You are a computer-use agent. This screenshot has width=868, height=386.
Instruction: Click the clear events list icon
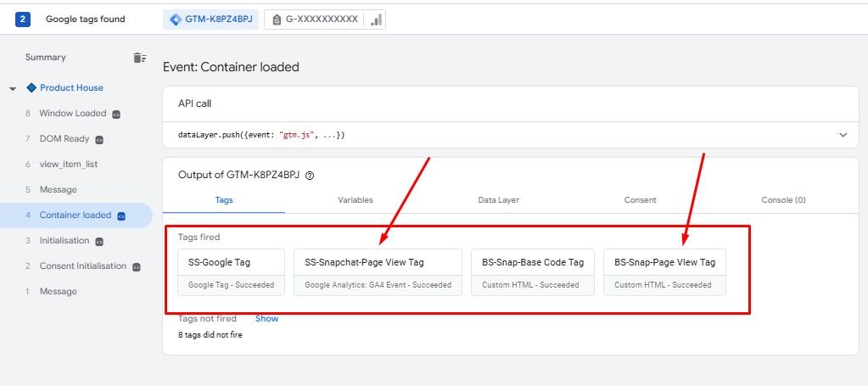[139, 58]
